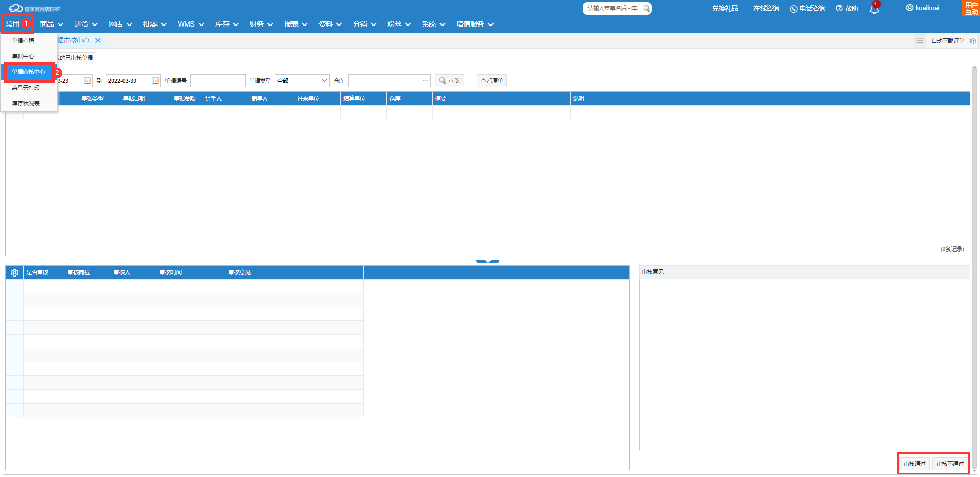Open the end date calendar picker
980x477 pixels.
155,81
